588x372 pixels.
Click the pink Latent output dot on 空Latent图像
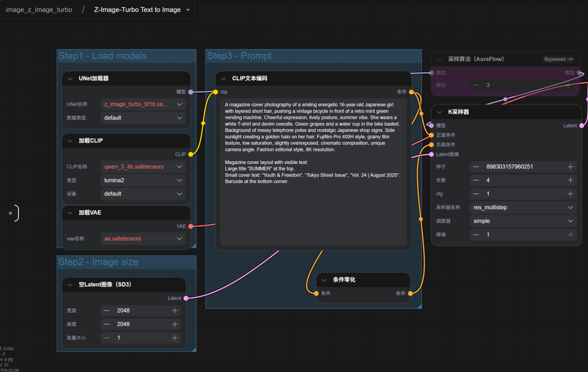[x=186, y=298]
